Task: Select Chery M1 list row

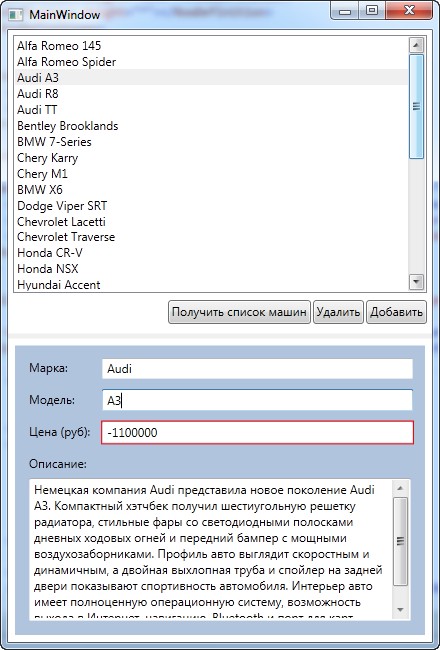Action: (x=211, y=173)
